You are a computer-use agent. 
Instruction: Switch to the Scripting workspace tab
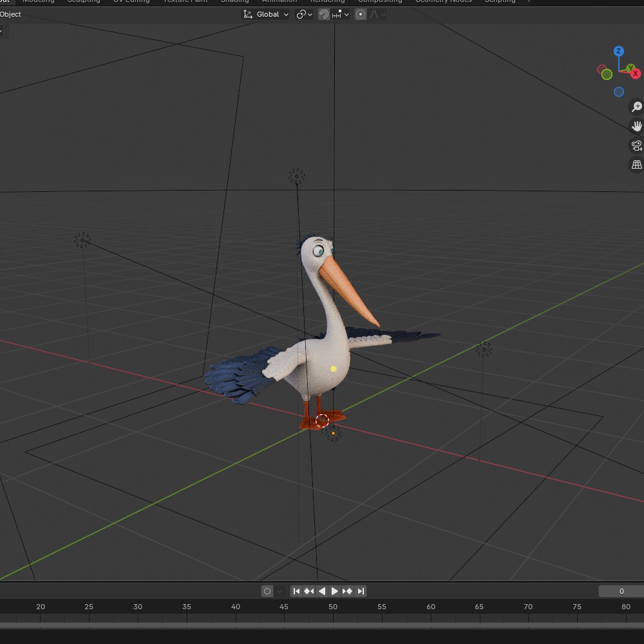coord(500,2)
